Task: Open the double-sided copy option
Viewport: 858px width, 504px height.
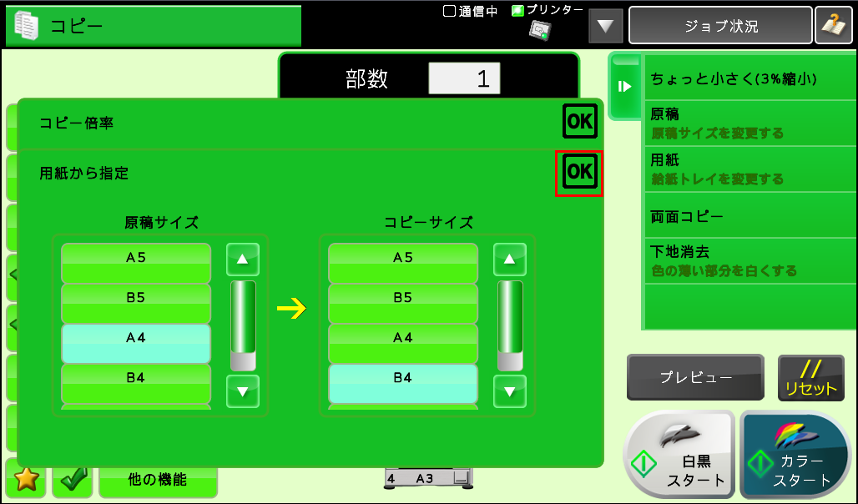Action: 749,216
